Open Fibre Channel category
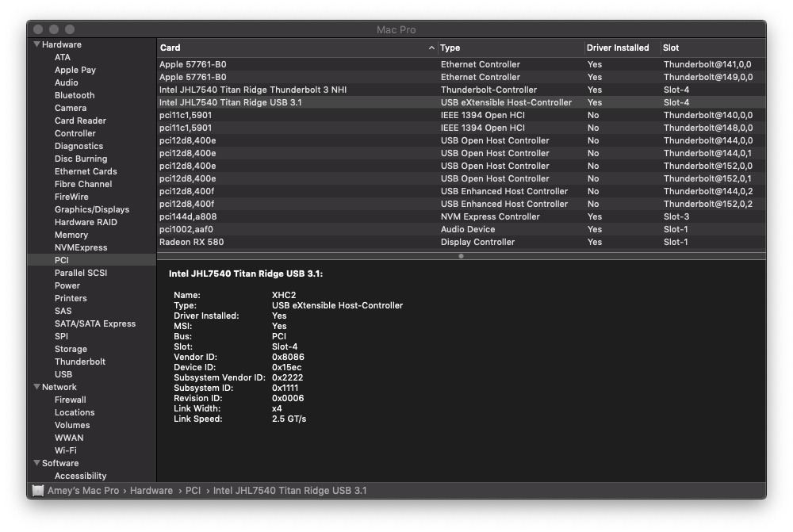The width and height of the screenshot is (793, 532). tap(83, 184)
